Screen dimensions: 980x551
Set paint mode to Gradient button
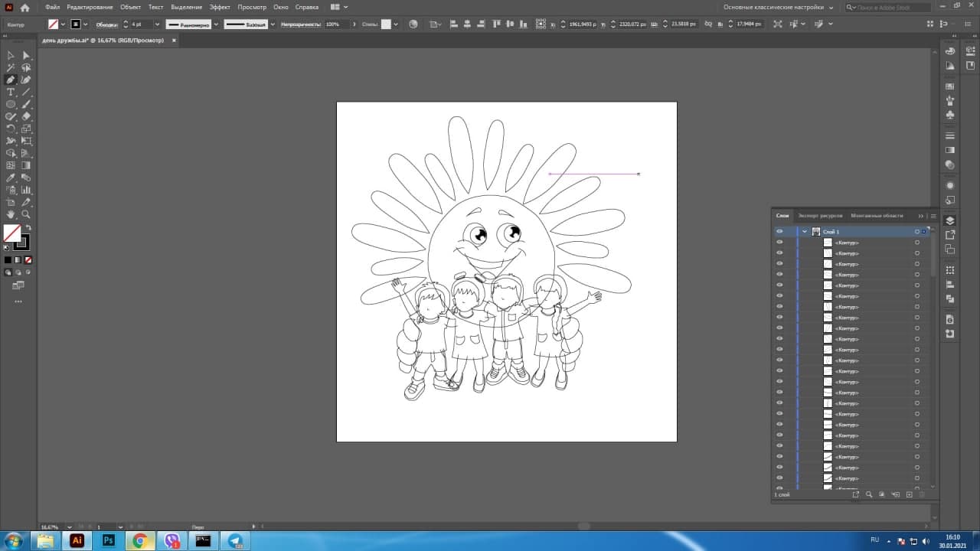point(18,260)
